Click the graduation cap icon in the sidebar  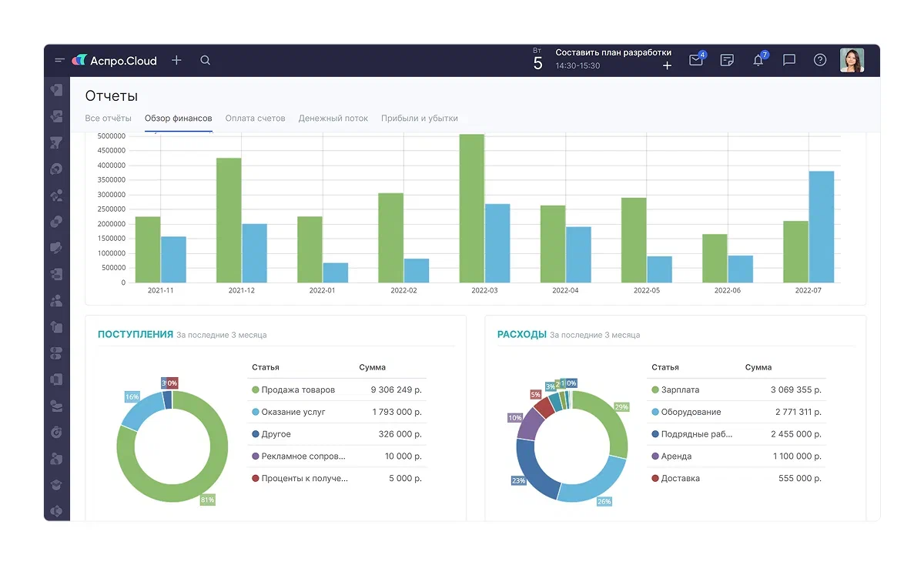(56, 485)
